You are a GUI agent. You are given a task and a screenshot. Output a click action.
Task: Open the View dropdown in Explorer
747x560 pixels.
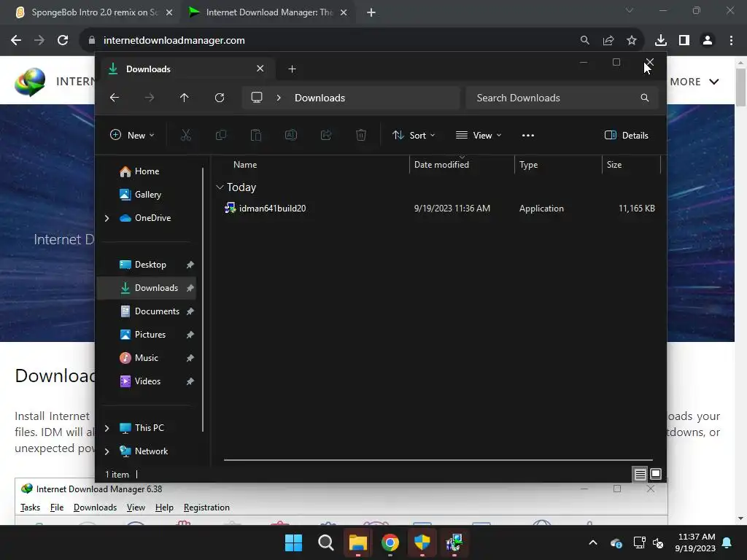pyautogui.click(x=479, y=135)
